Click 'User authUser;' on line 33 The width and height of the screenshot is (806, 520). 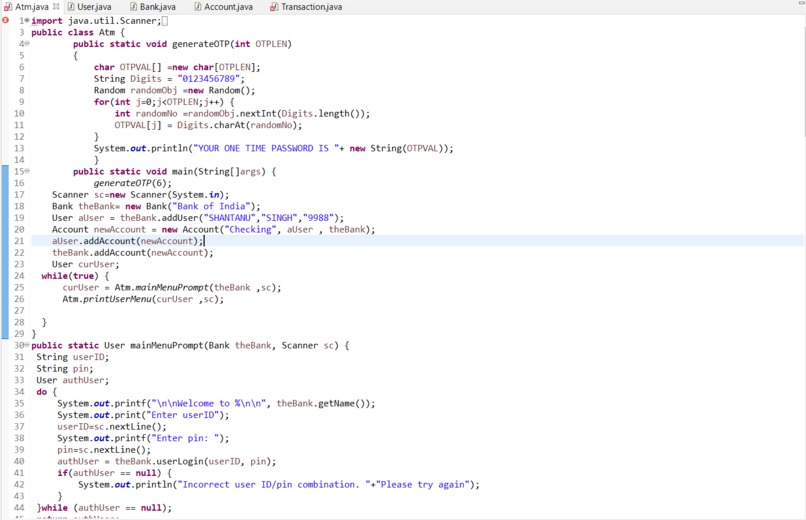[x=72, y=380]
